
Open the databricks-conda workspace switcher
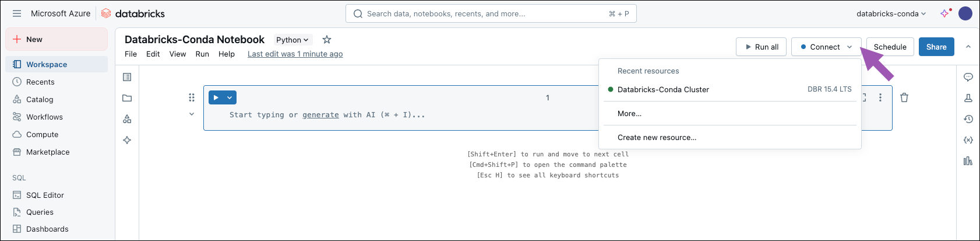click(891, 13)
